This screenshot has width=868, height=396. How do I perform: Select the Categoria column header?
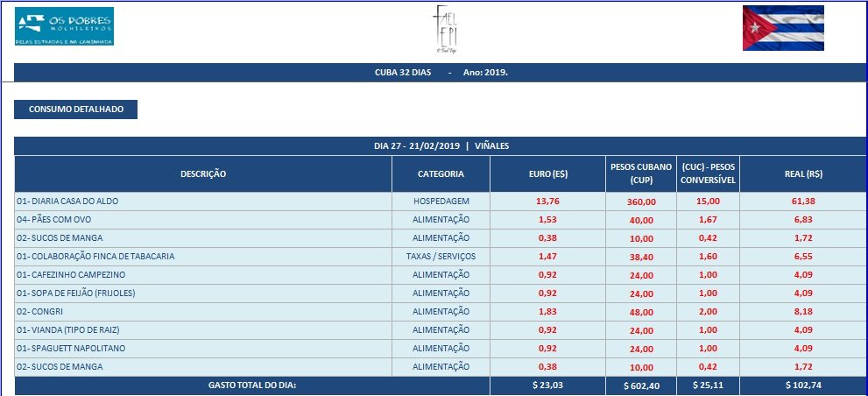pos(441,173)
